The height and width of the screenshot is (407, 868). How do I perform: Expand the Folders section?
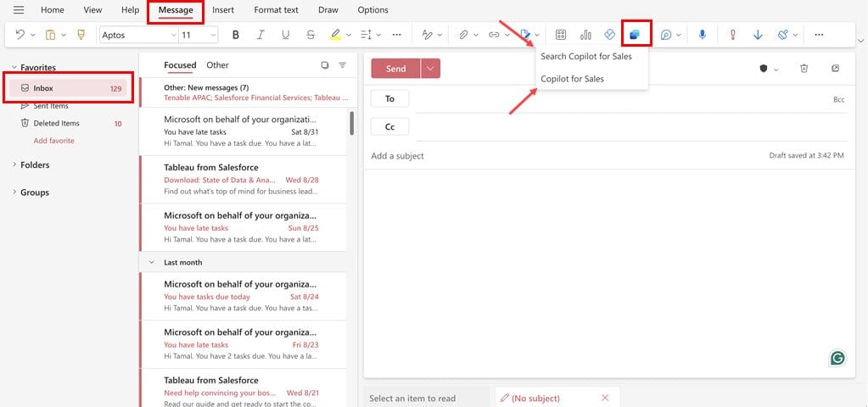14,164
